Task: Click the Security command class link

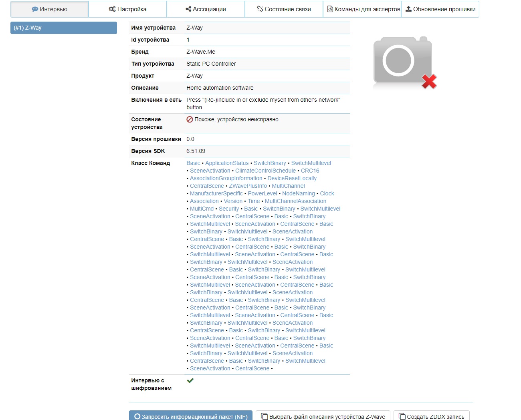Action: [x=229, y=209]
